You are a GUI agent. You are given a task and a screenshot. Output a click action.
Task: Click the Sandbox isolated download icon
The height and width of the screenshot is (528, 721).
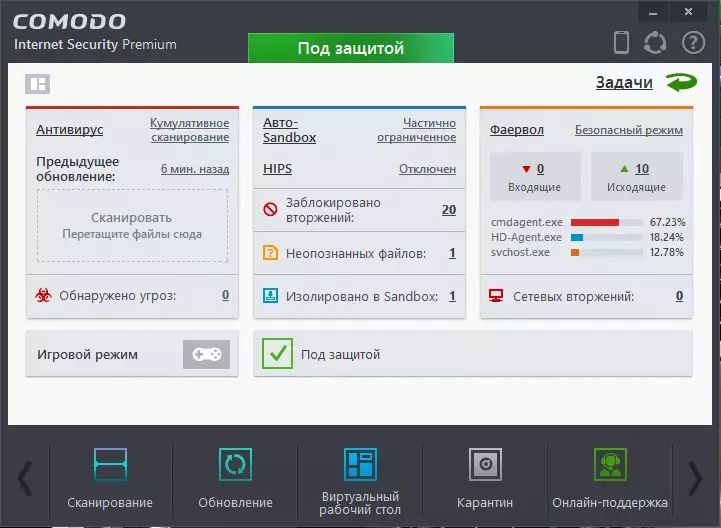[x=270, y=296]
